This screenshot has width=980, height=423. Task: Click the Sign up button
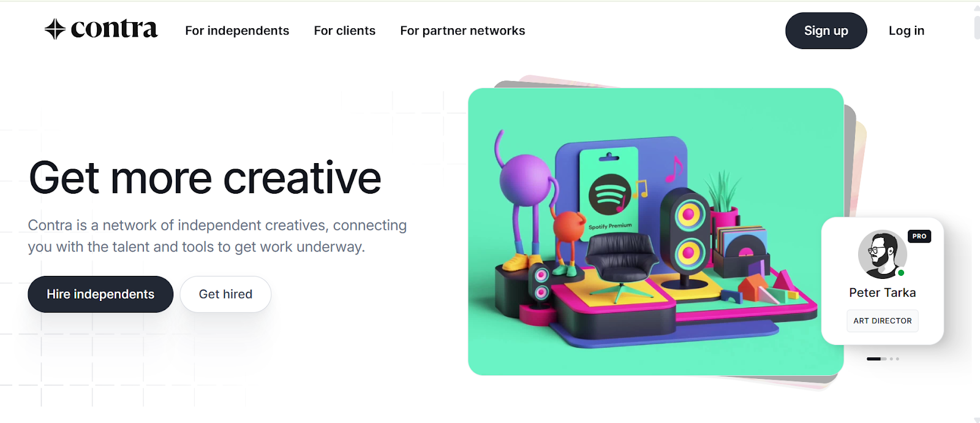tap(826, 31)
